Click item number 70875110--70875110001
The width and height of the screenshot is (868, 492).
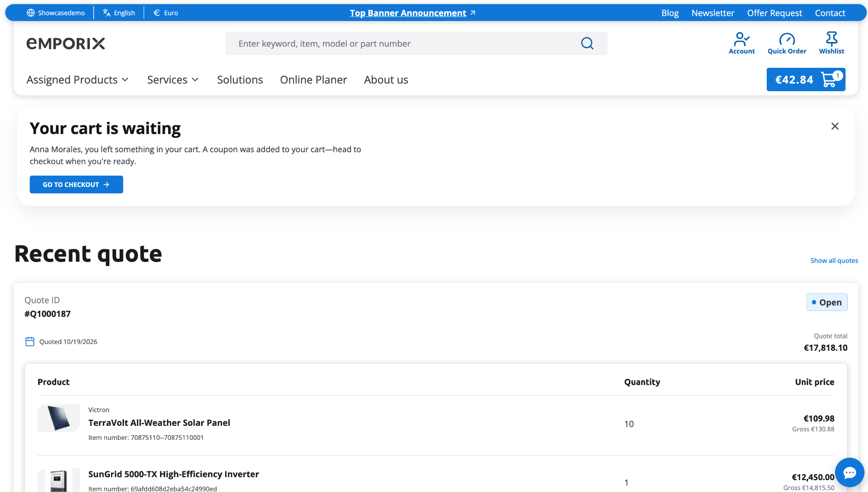pos(167,437)
